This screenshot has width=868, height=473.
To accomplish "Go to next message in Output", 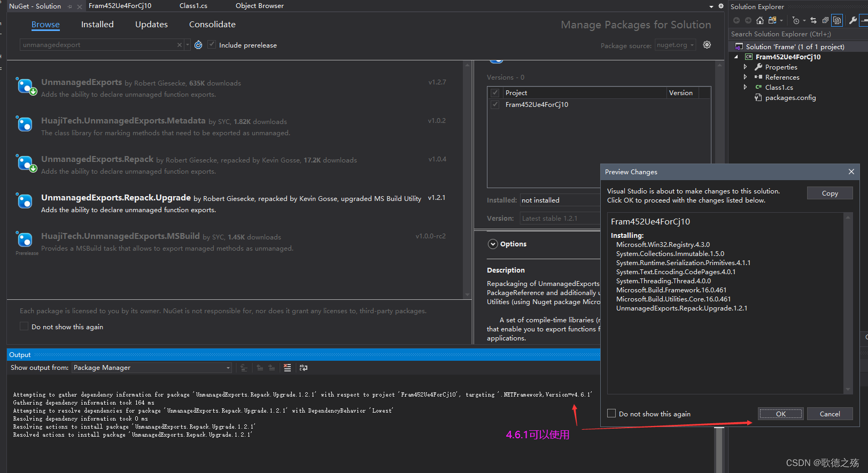I will pyautogui.click(x=272, y=368).
